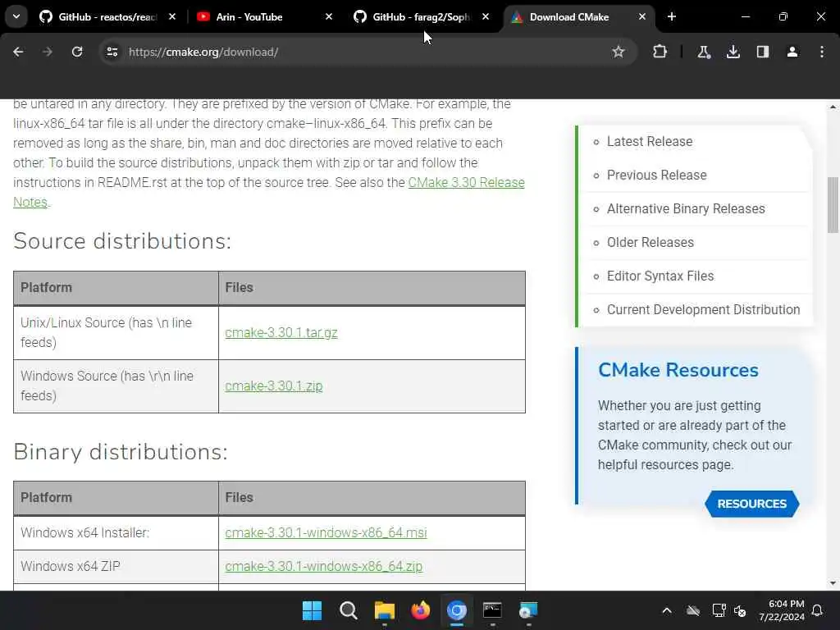Close the Arin - YouTube tab

point(329,17)
